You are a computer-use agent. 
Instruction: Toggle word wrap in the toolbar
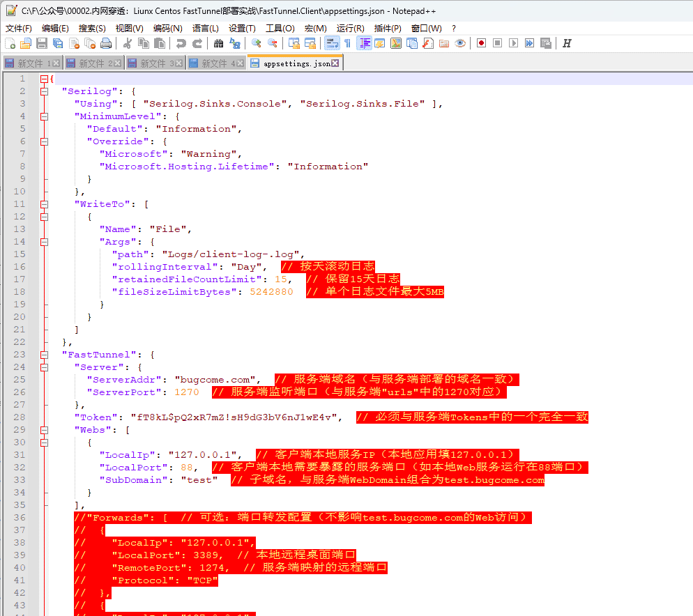tap(331, 43)
